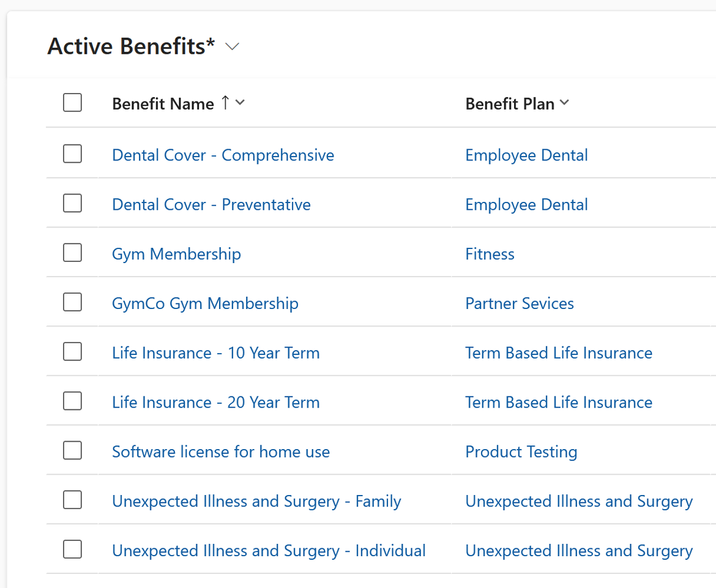Image resolution: width=716 pixels, height=588 pixels.
Task: Open the Benefit Name column menu
Action: click(241, 103)
